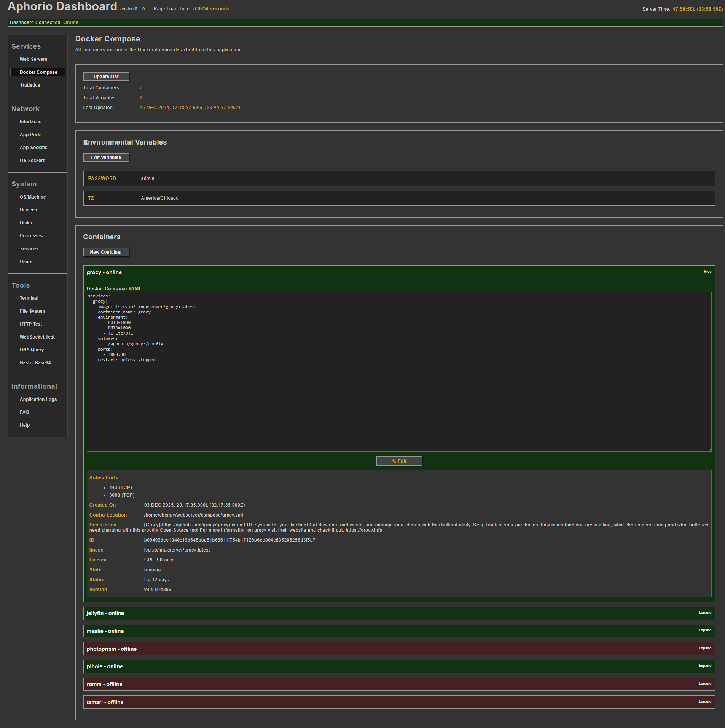725x728 pixels.
Task: Expand the mealie container row
Action: pyautogui.click(x=704, y=630)
